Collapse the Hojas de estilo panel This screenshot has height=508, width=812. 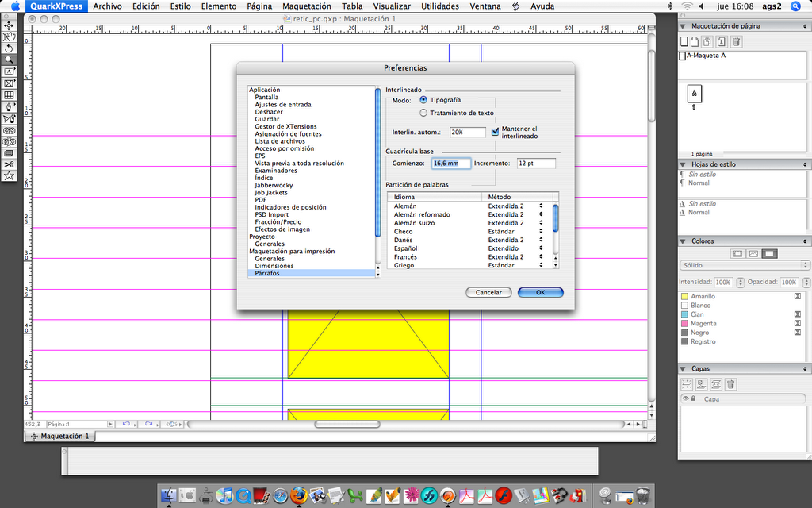[683, 164]
